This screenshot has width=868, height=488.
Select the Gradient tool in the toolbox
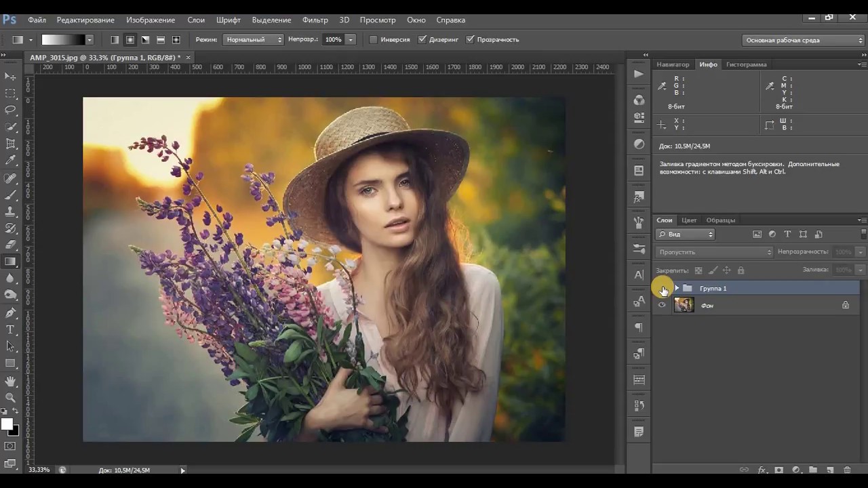[x=10, y=262]
